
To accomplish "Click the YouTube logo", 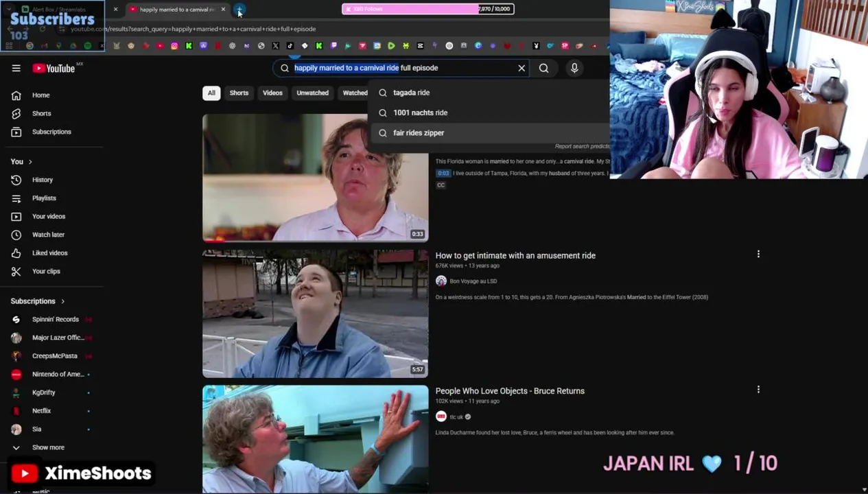I will point(54,68).
